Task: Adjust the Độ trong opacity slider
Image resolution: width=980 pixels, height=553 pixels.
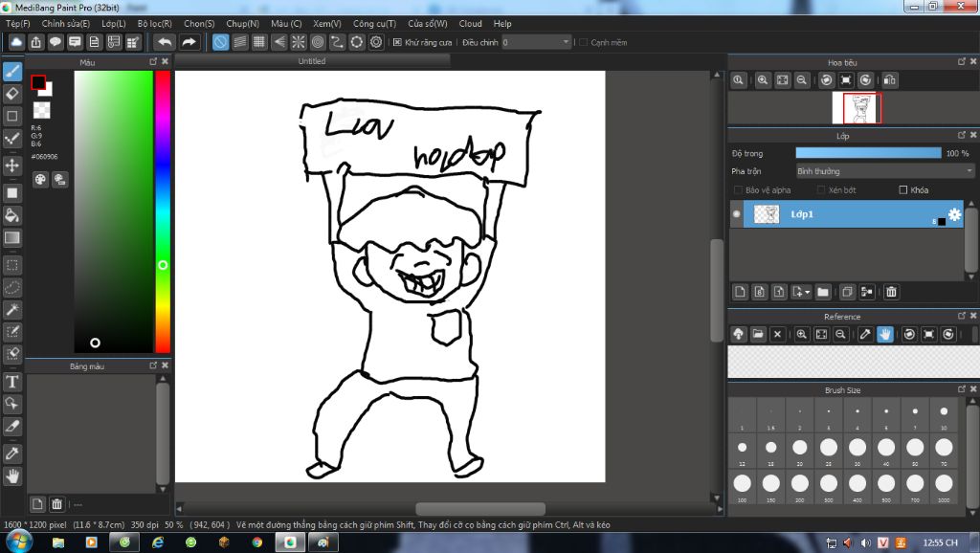Action: coord(868,153)
